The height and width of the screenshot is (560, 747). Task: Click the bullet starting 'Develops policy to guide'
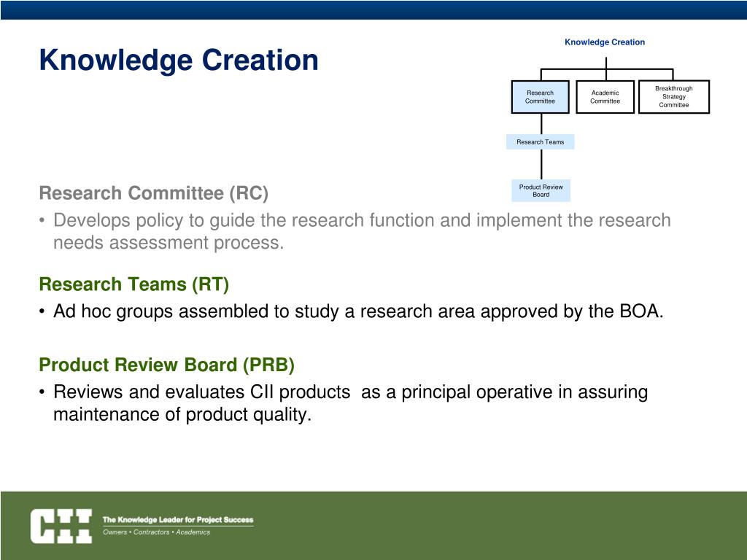[x=355, y=231]
